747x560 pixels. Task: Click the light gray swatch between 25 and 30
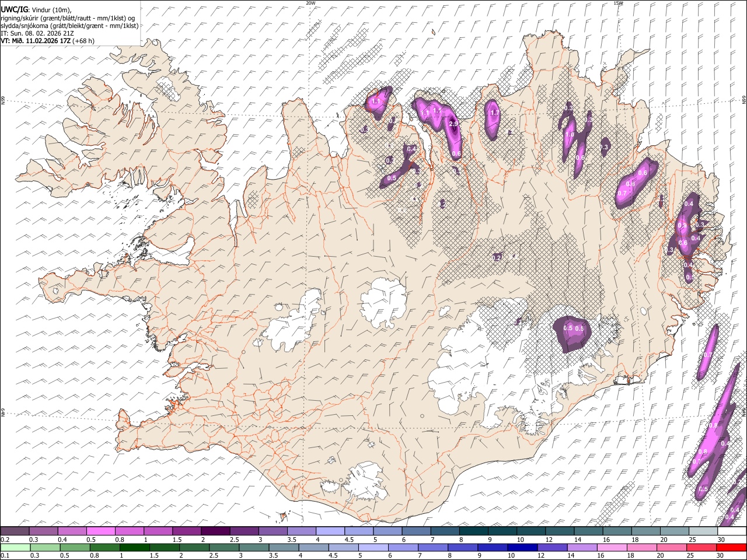coord(703,531)
